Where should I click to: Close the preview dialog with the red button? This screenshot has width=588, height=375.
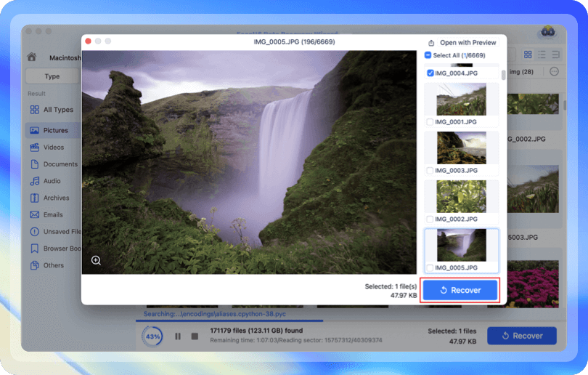click(x=88, y=41)
